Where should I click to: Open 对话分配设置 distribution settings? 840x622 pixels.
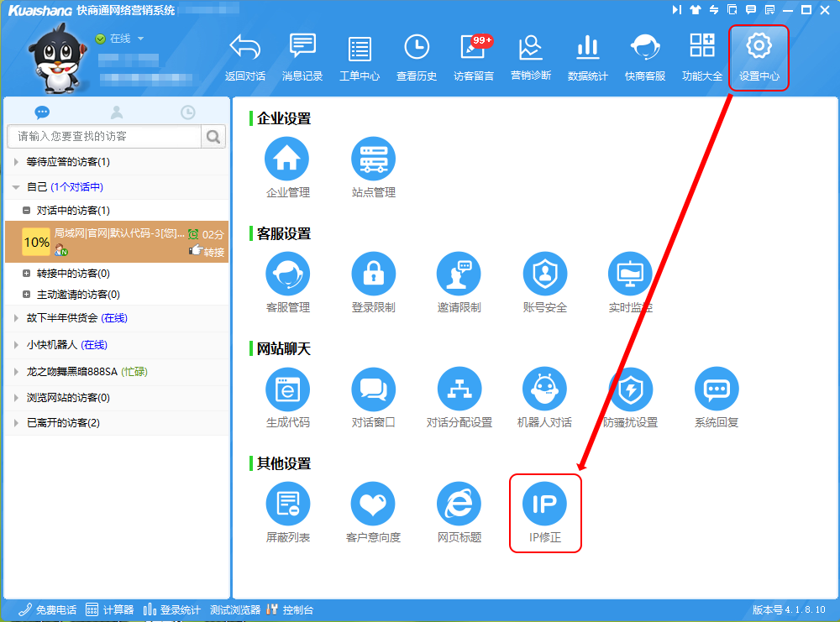pos(459,389)
